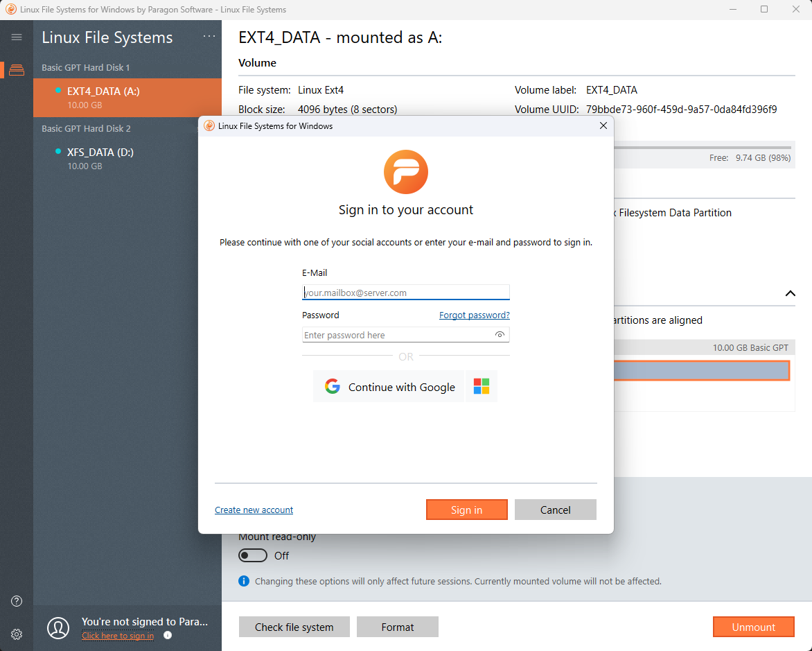The height and width of the screenshot is (651, 812).
Task: Click the Format button
Action: click(x=397, y=627)
